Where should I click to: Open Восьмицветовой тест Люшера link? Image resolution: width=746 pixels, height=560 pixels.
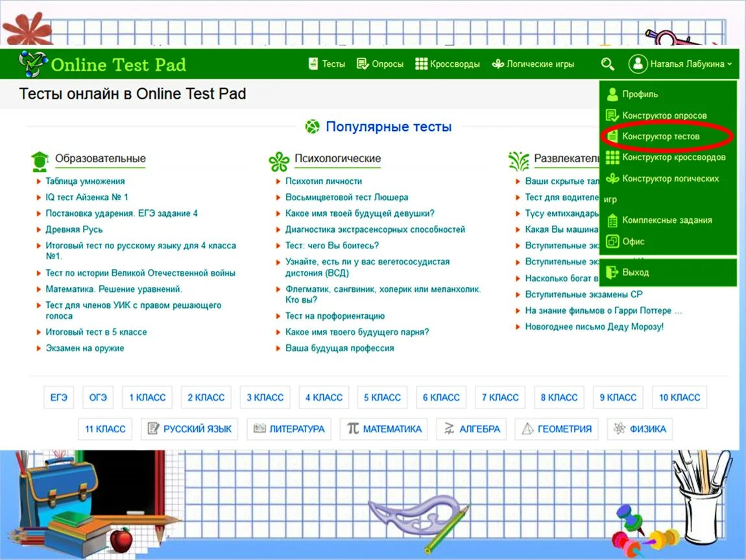pos(347,197)
